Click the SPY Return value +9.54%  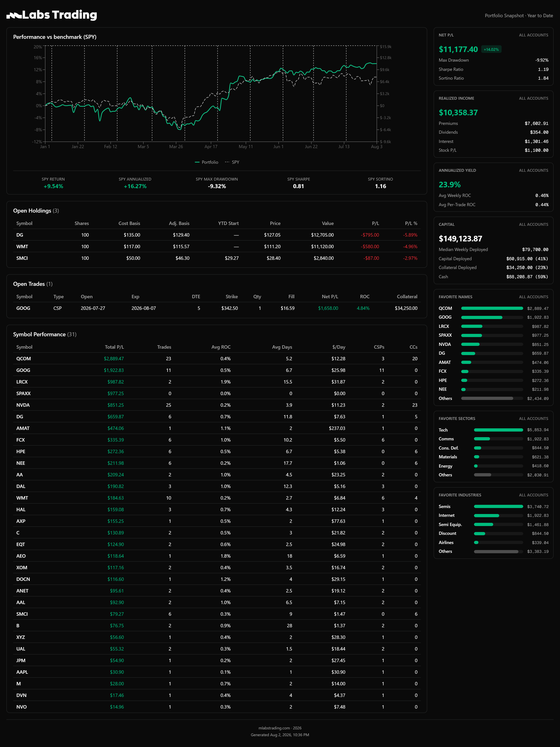pos(53,186)
